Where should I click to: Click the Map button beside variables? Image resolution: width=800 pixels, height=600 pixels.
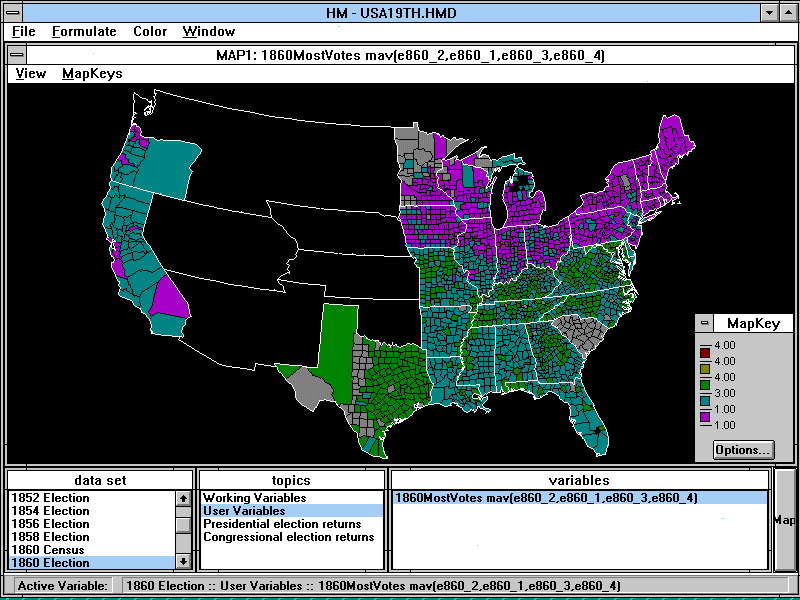coord(784,520)
